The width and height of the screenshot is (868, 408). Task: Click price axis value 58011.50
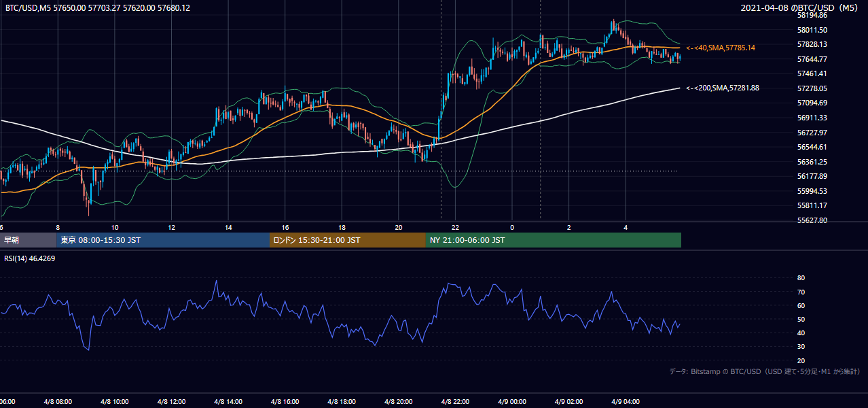click(x=812, y=30)
